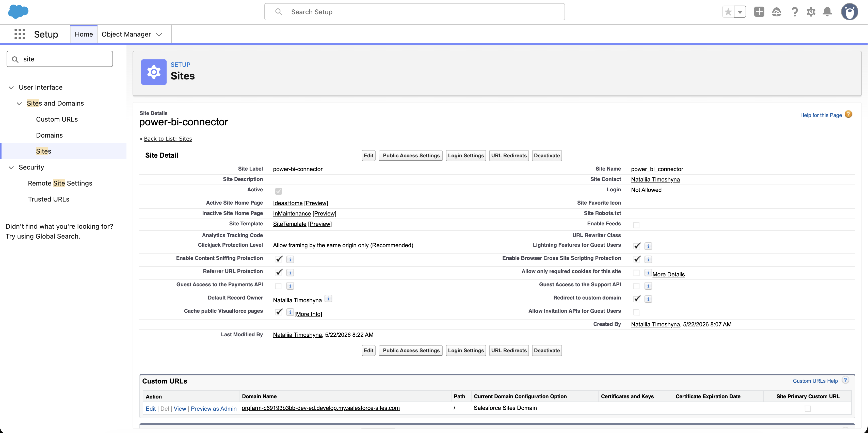The width and height of the screenshot is (868, 433).
Task: Click the Custom URLs Help question icon
Action: pyautogui.click(x=845, y=380)
